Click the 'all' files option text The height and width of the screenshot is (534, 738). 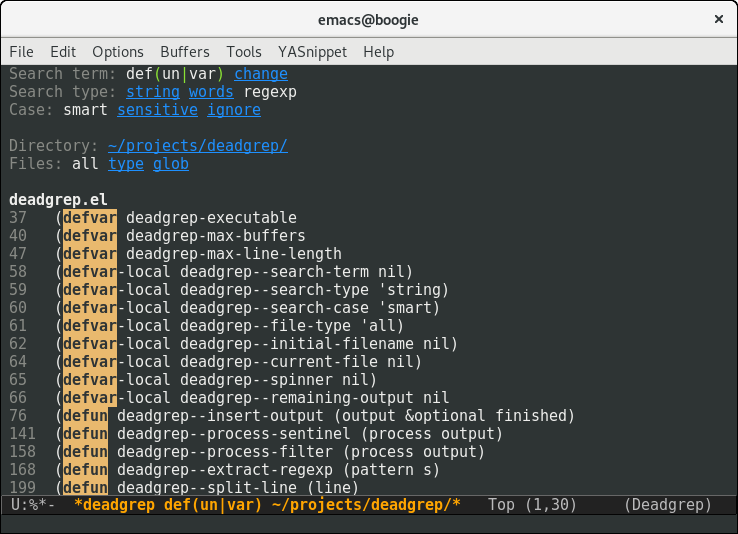(85, 164)
